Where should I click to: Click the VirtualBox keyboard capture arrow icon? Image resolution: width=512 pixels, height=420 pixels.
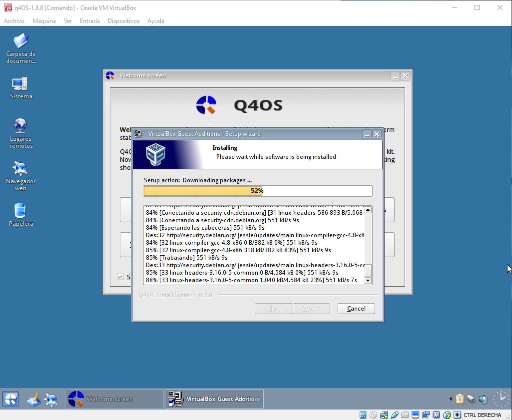(458, 415)
